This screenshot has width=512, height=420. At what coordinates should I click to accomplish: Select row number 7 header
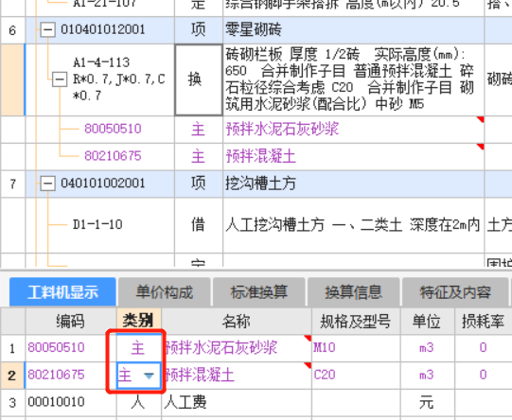12,184
